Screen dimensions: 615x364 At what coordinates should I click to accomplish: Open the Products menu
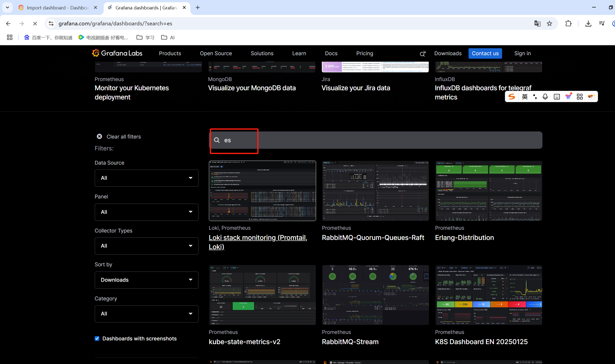point(170,53)
